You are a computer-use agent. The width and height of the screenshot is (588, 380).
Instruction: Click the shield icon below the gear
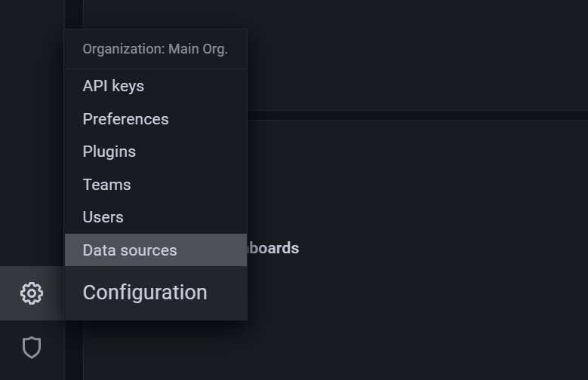click(x=32, y=348)
